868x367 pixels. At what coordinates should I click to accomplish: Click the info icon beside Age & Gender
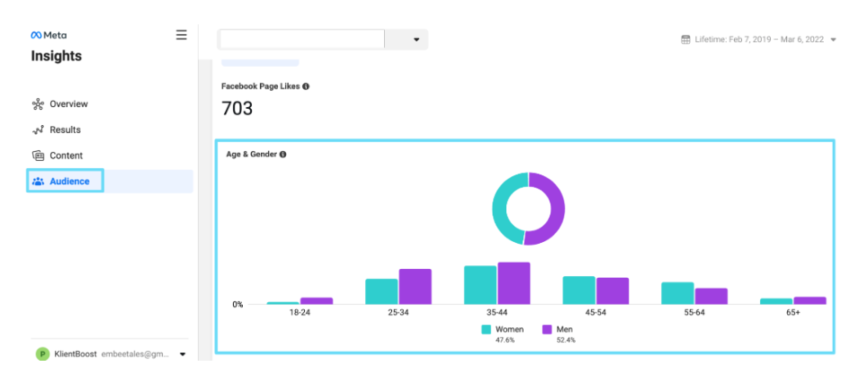[283, 155]
